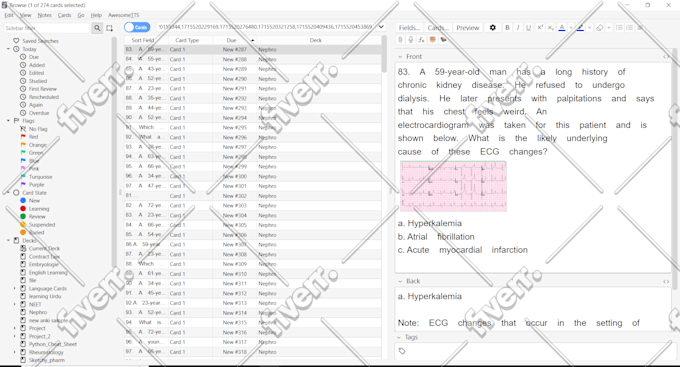This screenshot has width=680, height=367.
Task: Open the View menu
Action: (x=26, y=15)
